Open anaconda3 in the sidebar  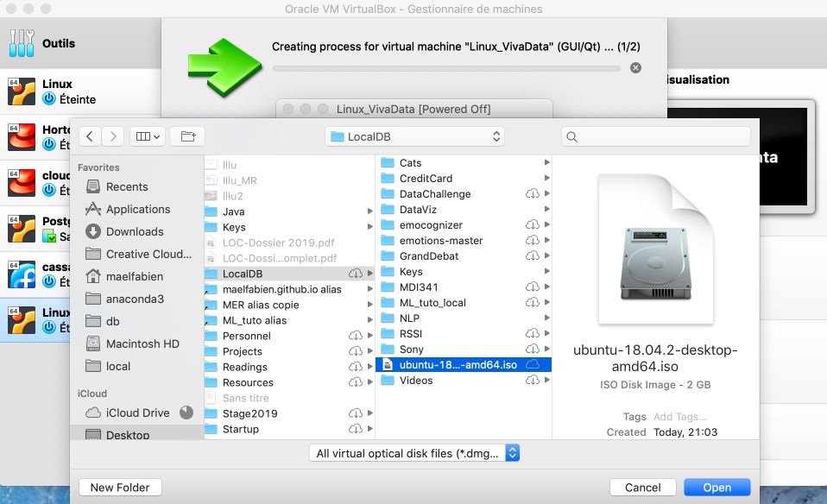136,299
